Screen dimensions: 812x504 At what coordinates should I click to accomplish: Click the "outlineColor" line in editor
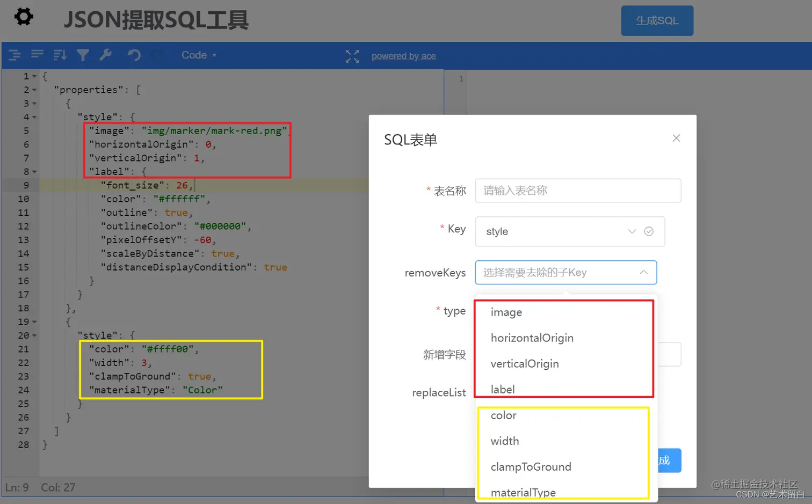tap(176, 226)
